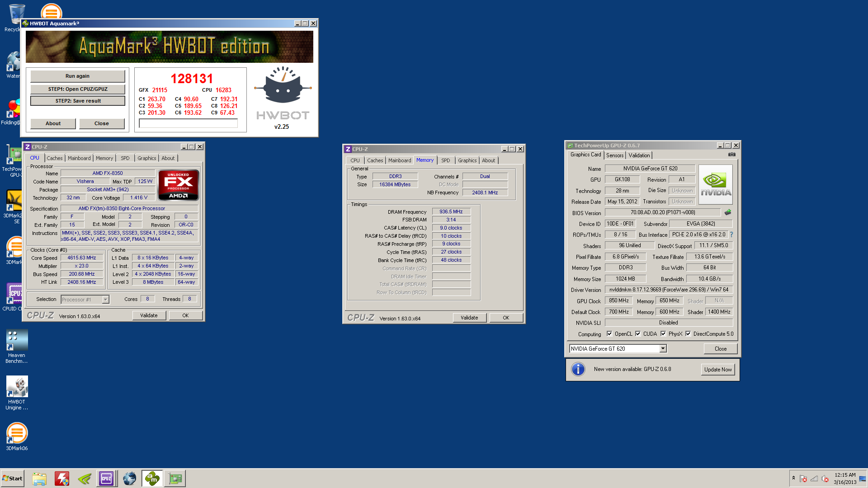This screenshot has height=488, width=868.
Task: Click the CPU-Z taskbar button
Action: tap(107, 479)
